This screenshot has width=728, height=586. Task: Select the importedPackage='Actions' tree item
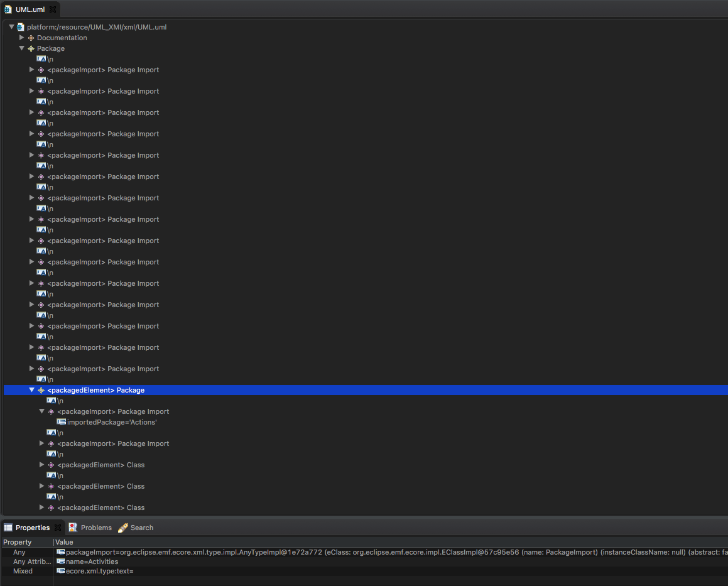point(112,422)
